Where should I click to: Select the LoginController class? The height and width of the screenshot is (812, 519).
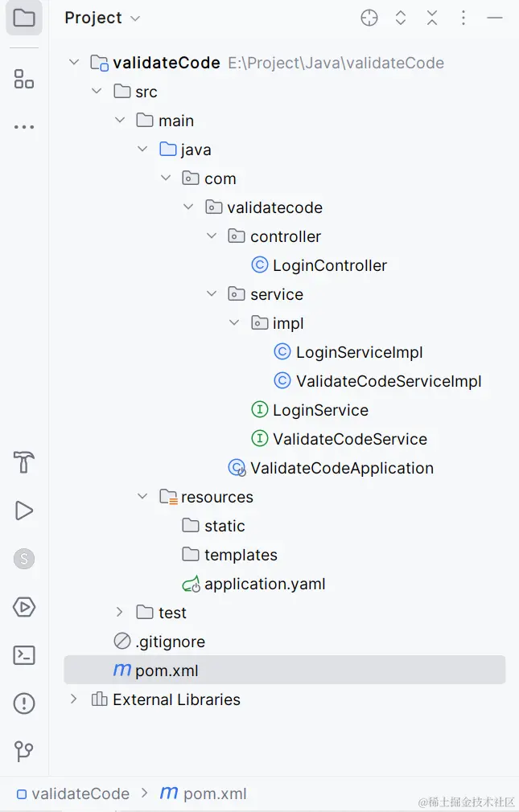(x=329, y=265)
